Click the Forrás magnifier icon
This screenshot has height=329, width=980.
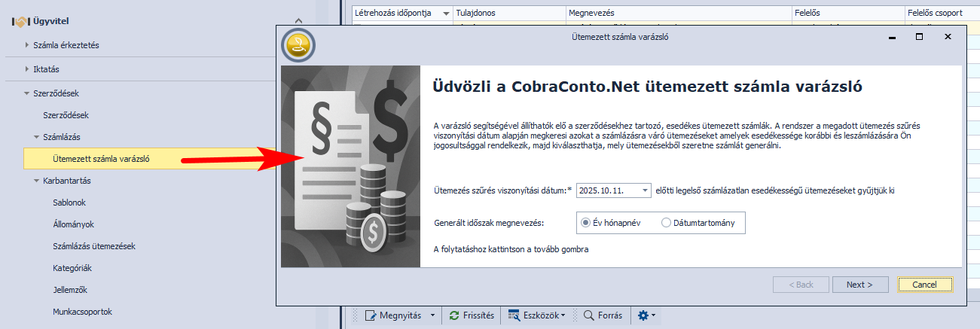(x=588, y=315)
